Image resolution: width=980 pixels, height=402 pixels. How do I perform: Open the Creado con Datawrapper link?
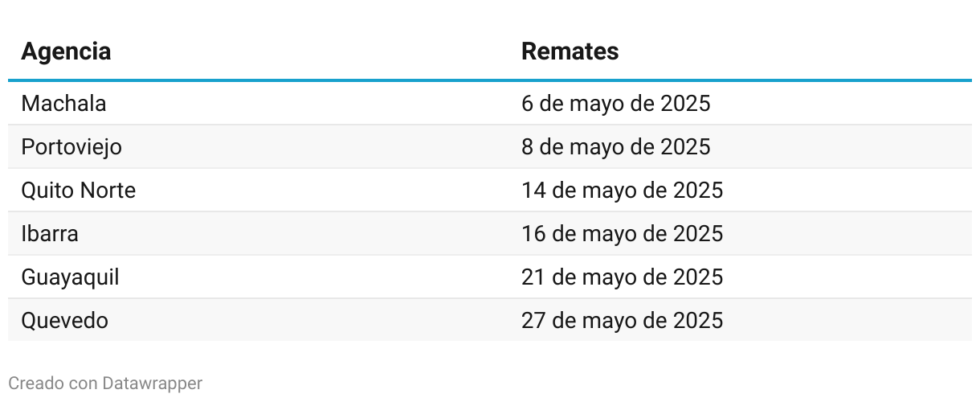pyautogui.click(x=105, y=384)
